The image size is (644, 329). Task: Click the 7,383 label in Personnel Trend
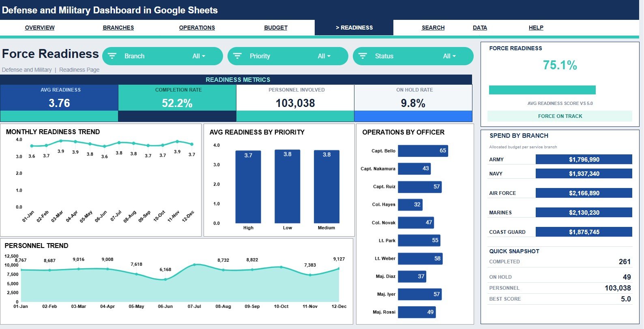tap(310, 265)
